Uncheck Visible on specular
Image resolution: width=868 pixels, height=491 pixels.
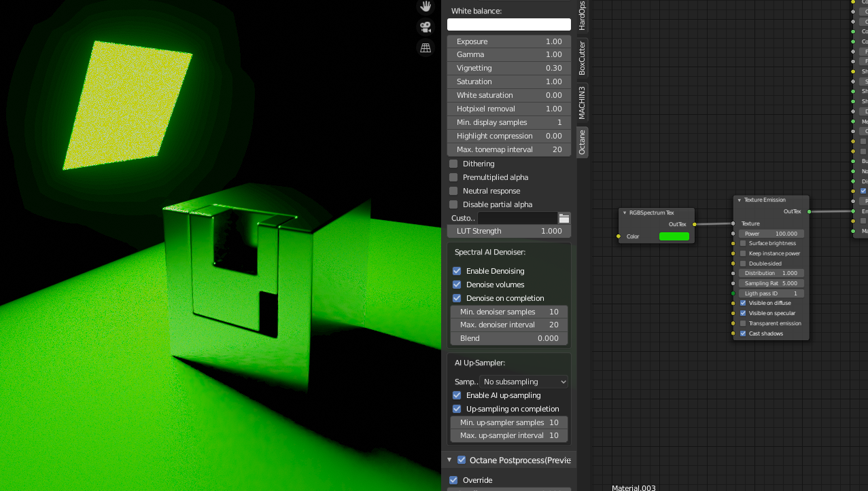pos(743,313)
